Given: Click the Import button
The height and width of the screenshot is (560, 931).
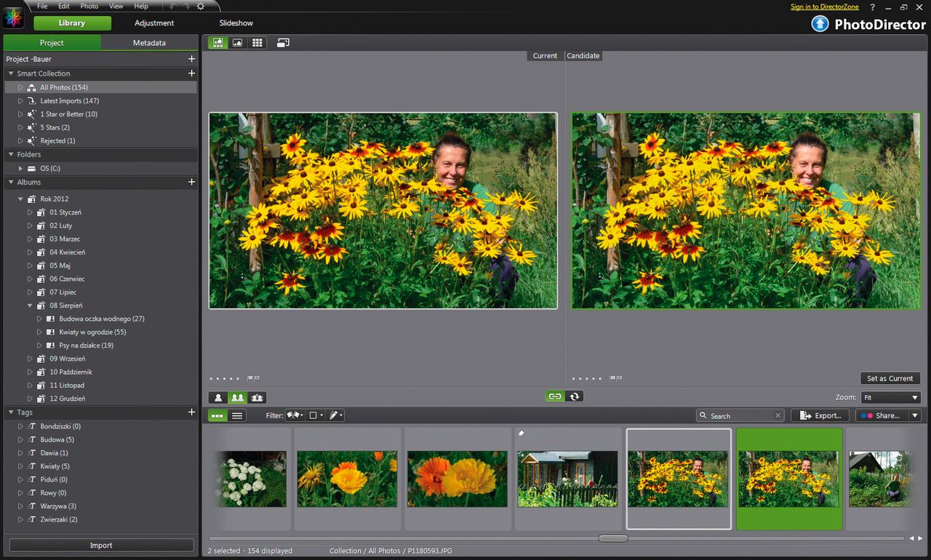Looking at the screenshot, I should coord(101,545).
